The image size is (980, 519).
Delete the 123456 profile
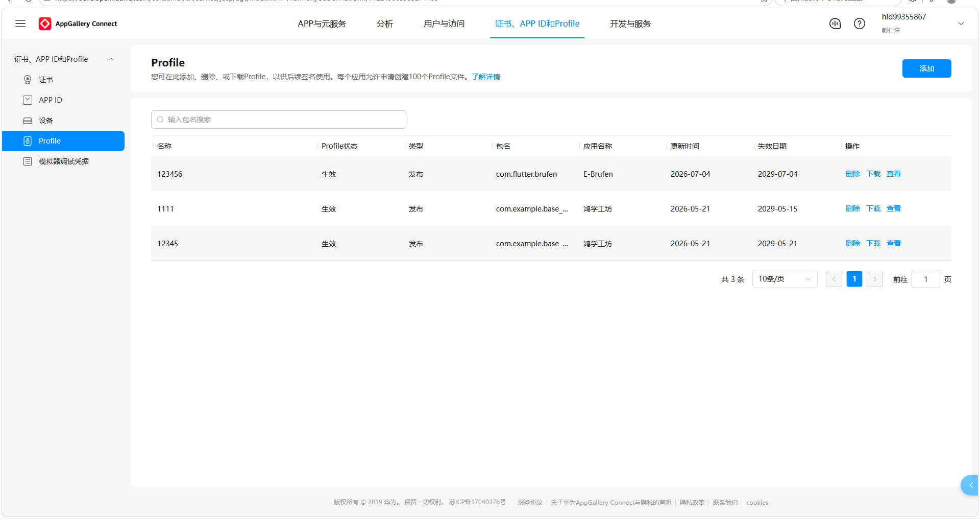coord(853,174)
